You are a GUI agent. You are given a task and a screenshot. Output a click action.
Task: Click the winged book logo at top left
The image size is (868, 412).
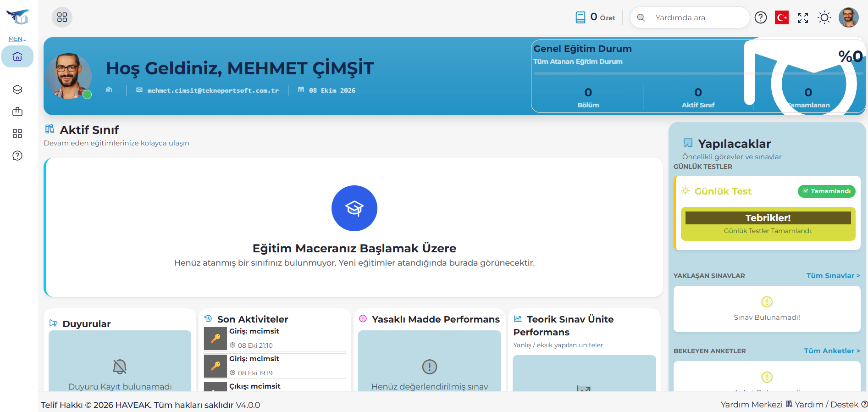17,17
